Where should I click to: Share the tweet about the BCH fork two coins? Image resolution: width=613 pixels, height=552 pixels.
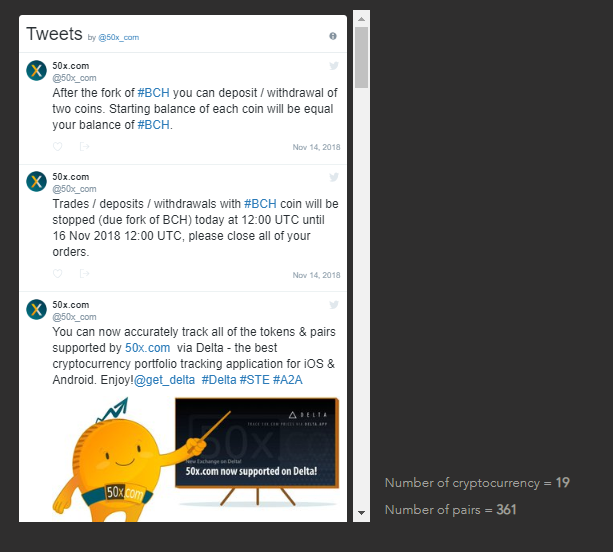point(84,147)
